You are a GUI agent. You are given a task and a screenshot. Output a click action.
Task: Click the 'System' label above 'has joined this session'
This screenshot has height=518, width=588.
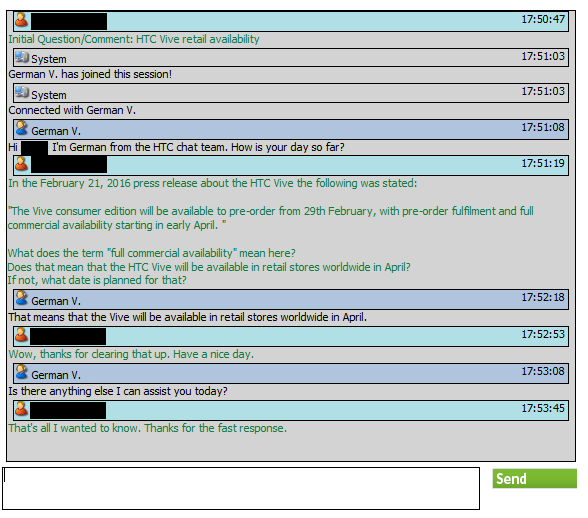(49, 59)
